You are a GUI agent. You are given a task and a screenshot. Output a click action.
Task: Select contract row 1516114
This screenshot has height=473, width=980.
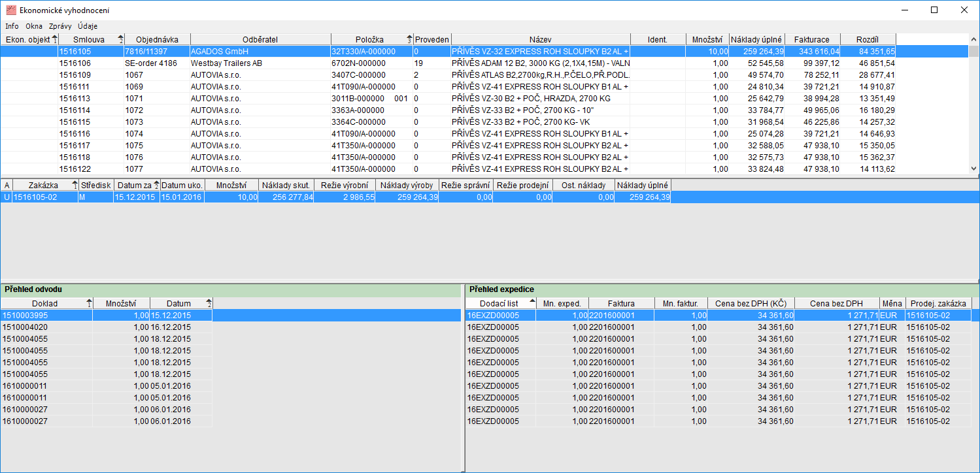[x=484, y=110]
